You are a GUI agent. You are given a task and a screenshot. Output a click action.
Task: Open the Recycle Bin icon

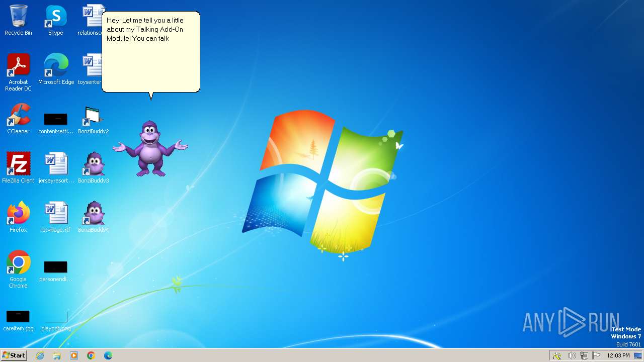pyautogui.click(x=18, y=20)
